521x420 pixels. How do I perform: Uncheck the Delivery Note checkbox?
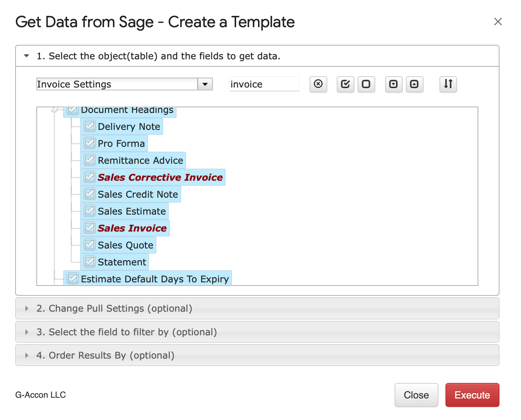point(90,126)
